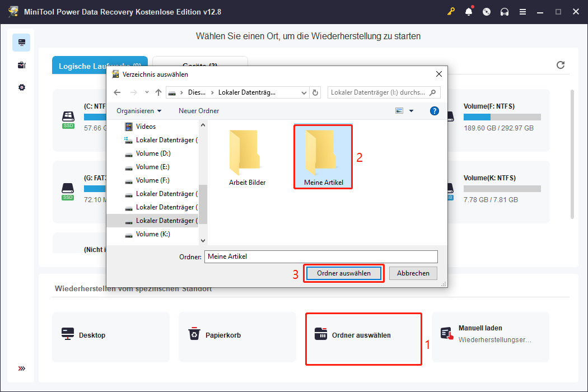Open the license key registration icon
Screen dimensions: 588x392
tap(451, 11)
